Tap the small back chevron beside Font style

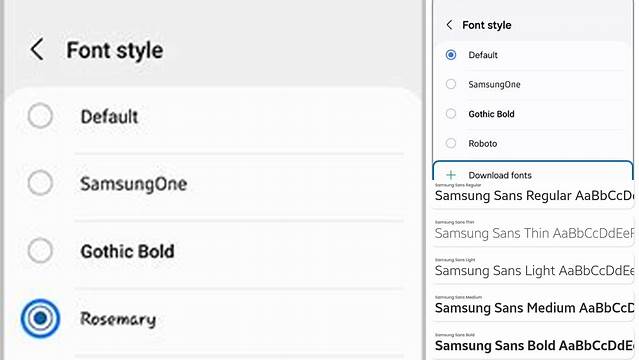click(x=449, y=25)
